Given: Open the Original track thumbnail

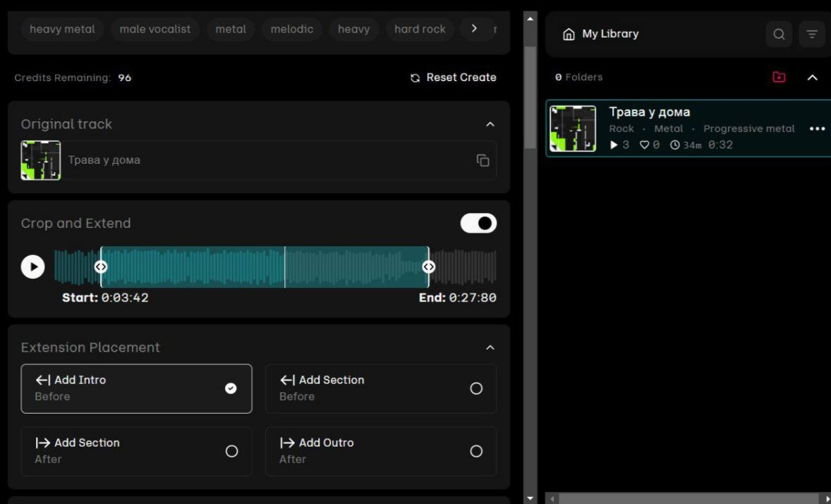Looking at the screenshot, I should click(41, 160).
